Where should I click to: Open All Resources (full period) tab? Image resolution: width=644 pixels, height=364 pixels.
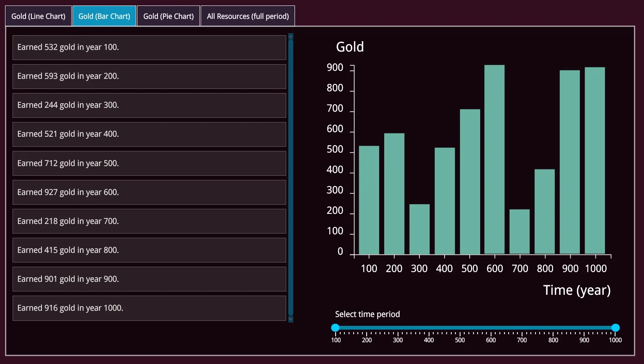(248, 16)
